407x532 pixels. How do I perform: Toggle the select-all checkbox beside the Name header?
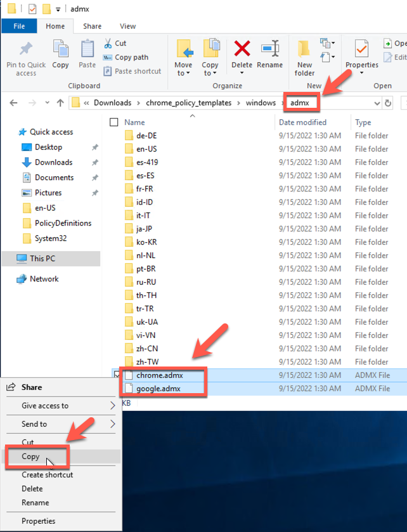tap(114, 122)
